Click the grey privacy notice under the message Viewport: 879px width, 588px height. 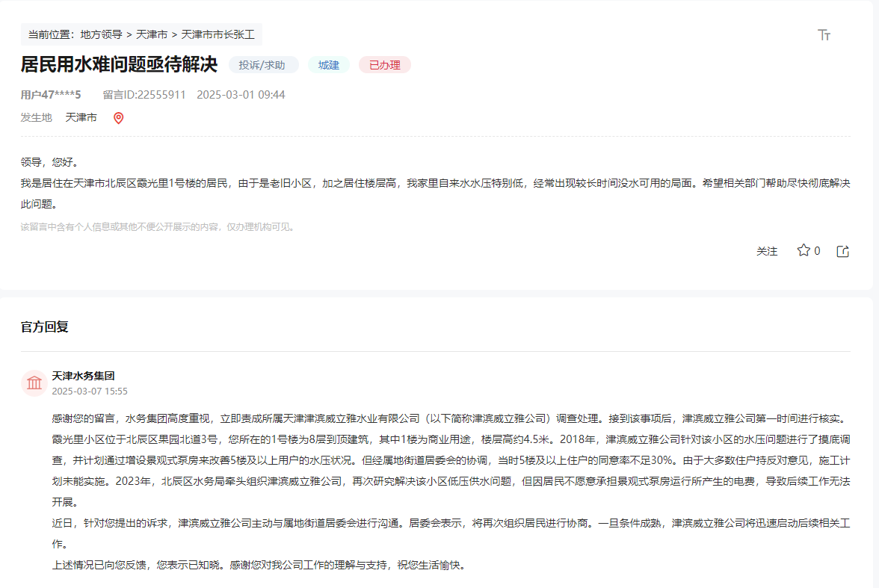click(158, 227)
